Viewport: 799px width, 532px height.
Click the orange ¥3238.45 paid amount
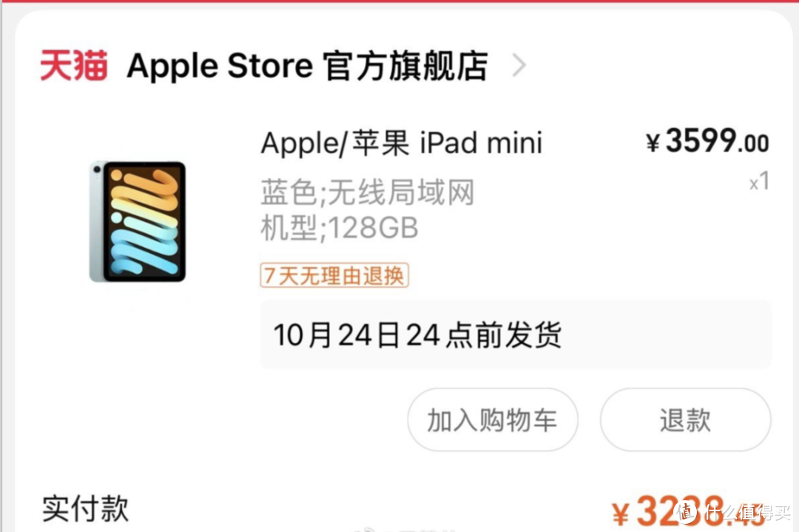click(x=688, y=512)
